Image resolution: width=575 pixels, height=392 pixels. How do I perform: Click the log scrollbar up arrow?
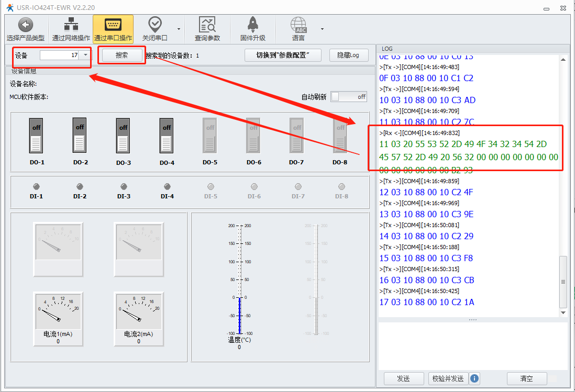coord(563,59)
